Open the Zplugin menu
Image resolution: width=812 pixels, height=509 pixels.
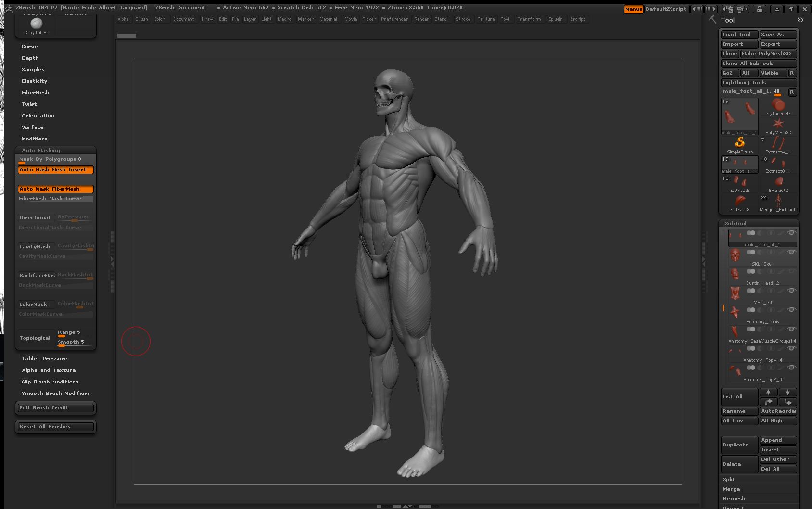click(x=555, y=19)
